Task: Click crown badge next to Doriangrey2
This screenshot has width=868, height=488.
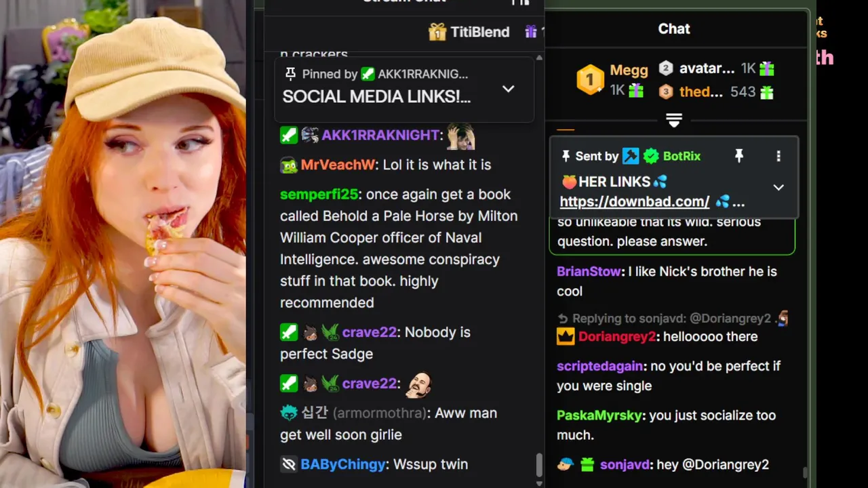Action: point(566,337)
